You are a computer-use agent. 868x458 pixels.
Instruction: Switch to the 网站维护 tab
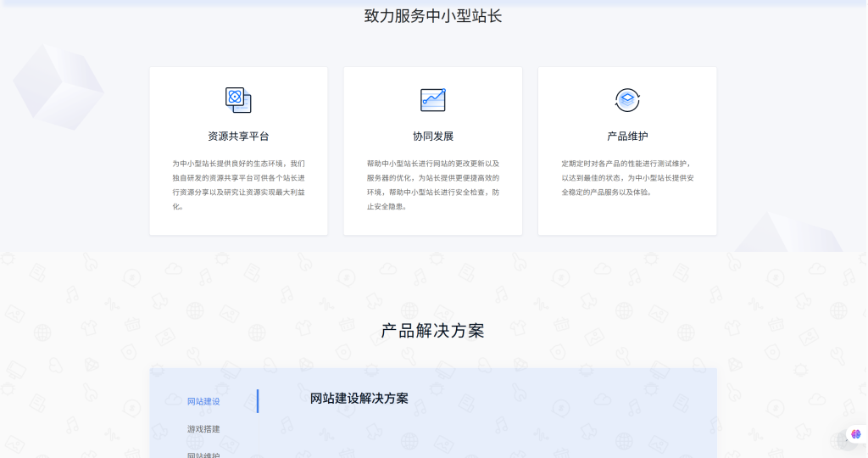coord(203,455)
